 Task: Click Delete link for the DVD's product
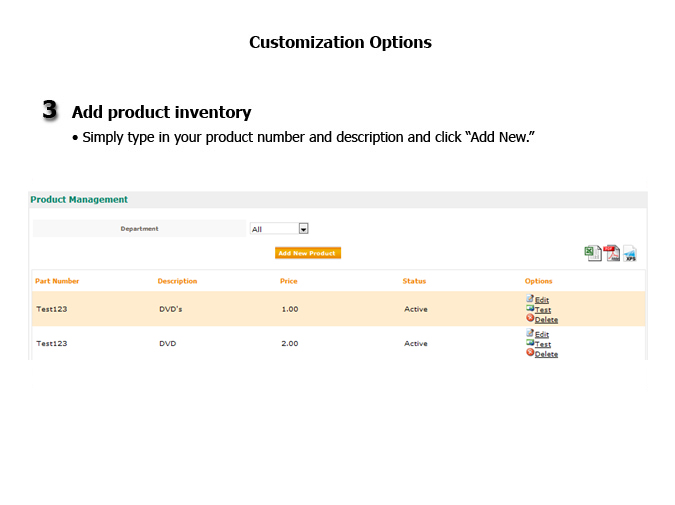(546, 320)
